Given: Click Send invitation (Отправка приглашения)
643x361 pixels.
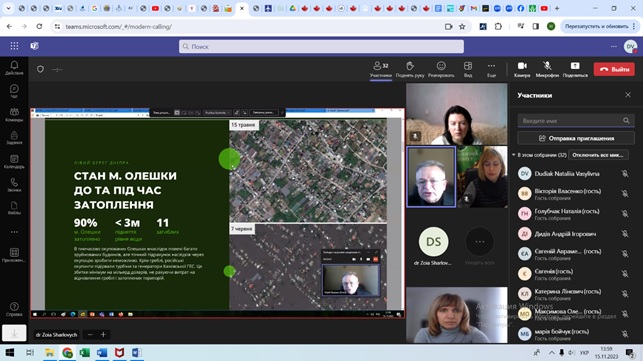Looking at the screenshot, I should coord(576,138).
